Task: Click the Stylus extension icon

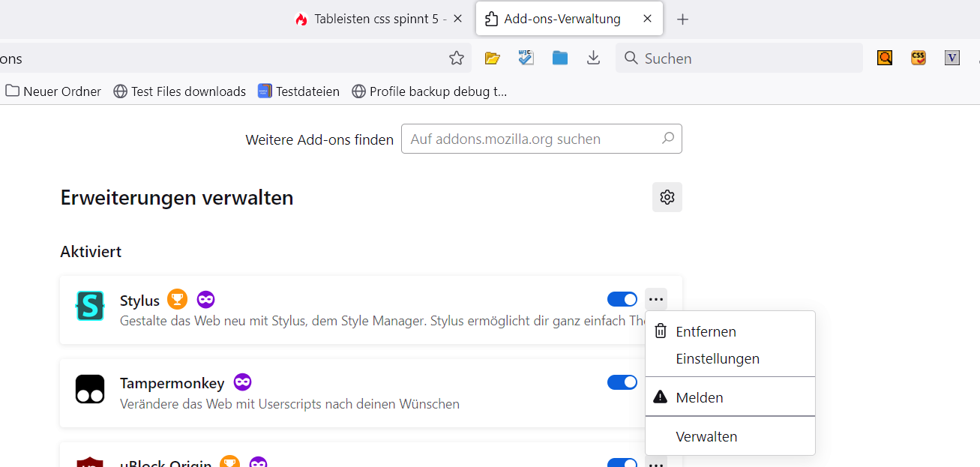Action: pos(90,306)
